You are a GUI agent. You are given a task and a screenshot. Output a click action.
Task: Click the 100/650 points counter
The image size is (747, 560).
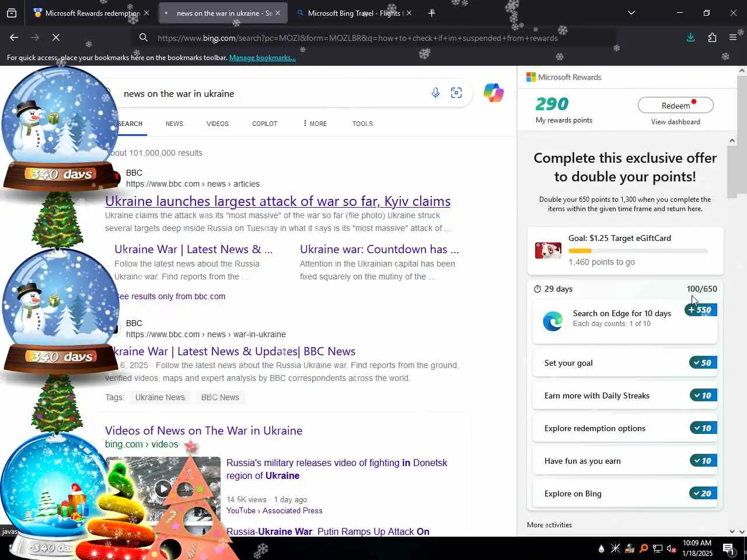pos(701,289)
